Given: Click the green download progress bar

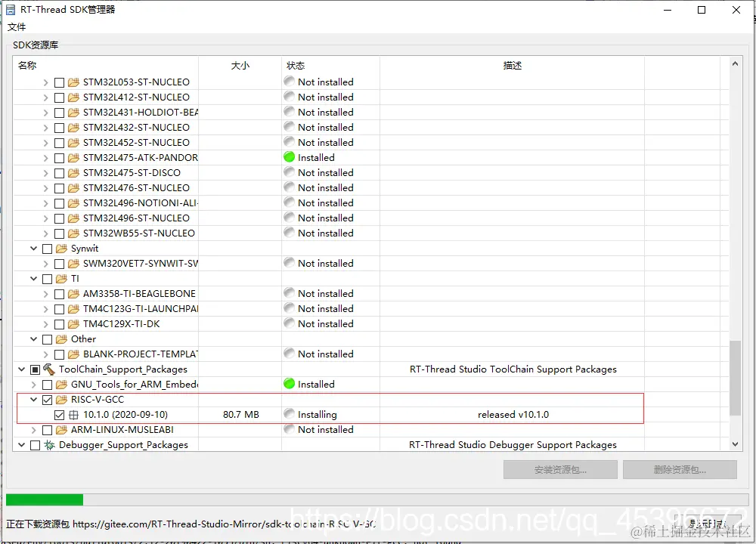Looking at the screenshot, I should [x=45, y=499].
